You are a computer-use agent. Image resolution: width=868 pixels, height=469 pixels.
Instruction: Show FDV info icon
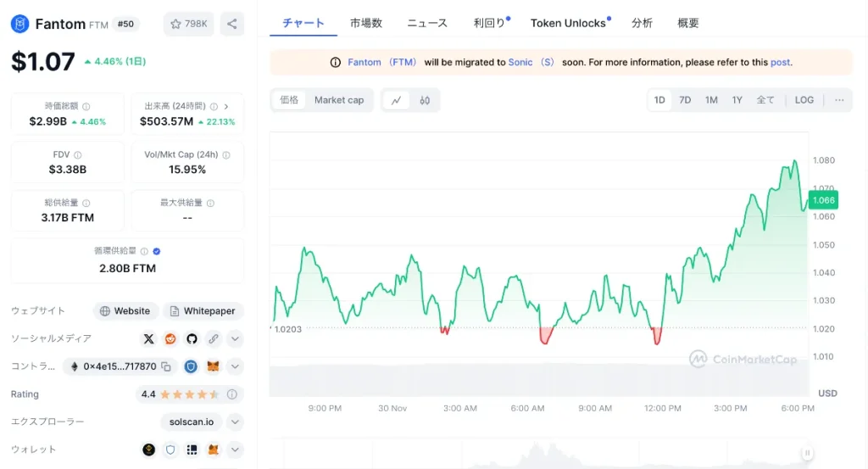point(77,155)
